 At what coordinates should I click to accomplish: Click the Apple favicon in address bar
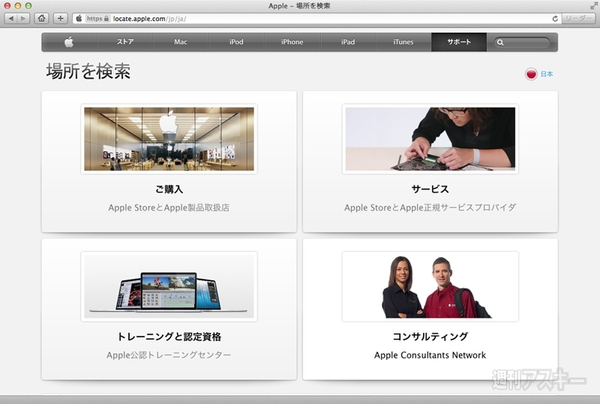coord(79,18)
